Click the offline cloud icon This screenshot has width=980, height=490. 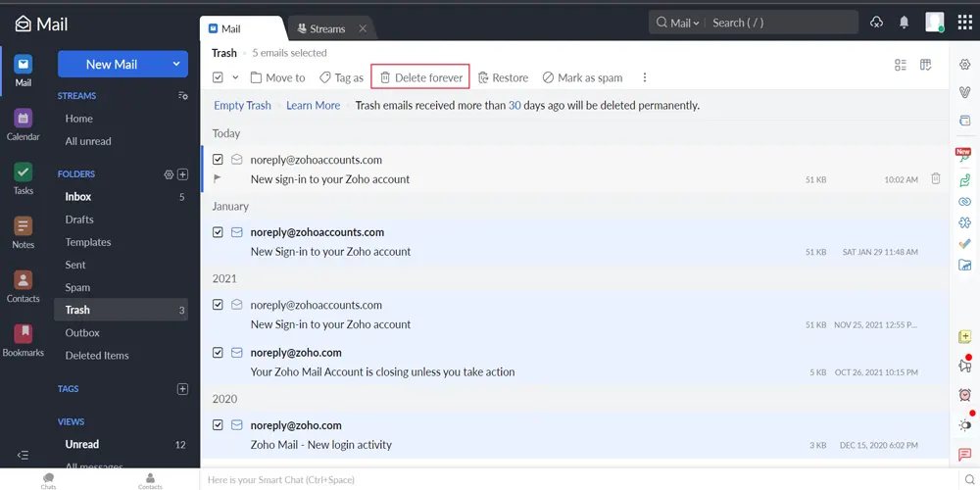(876, 23)
